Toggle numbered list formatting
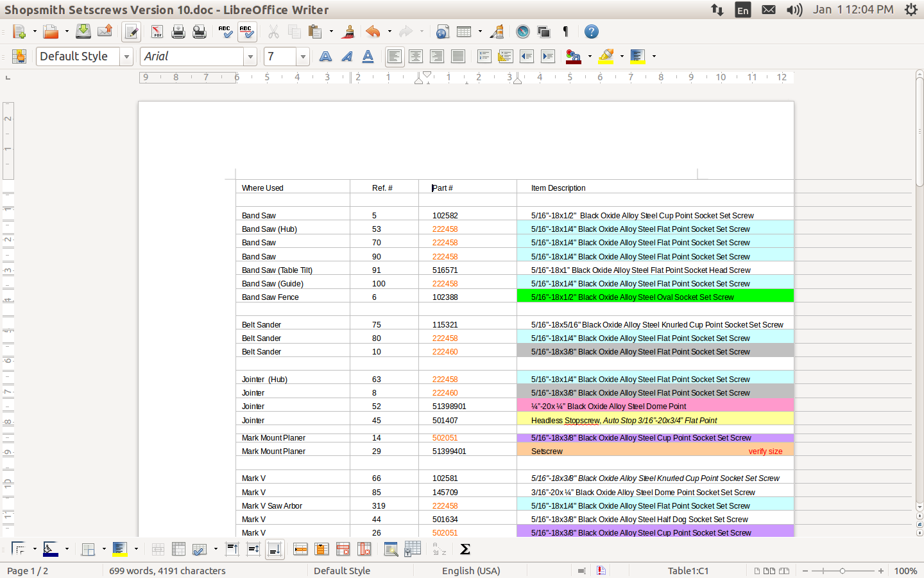Image resolution: width=924 pixels, height=578 pixels. point(484,57)
